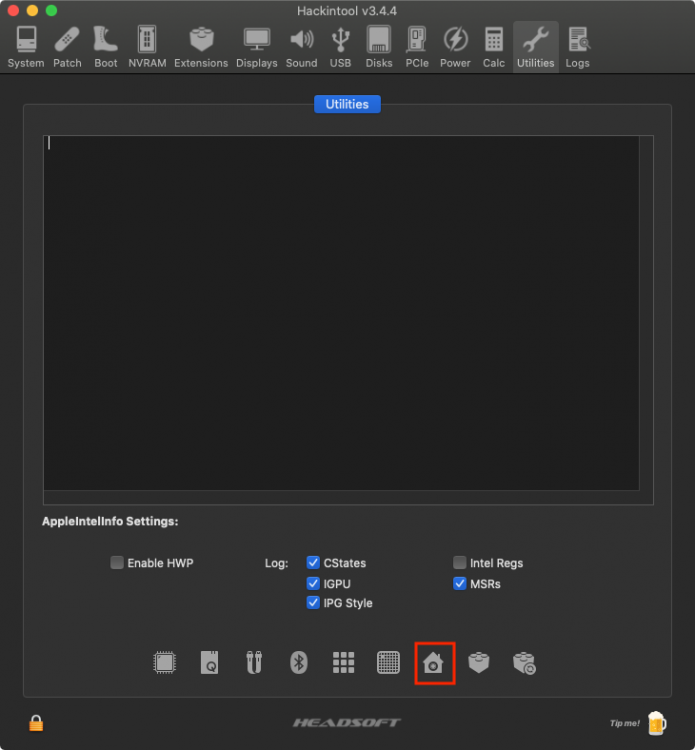Screen dimensions: 695x750
Task: Uncheck the MSRs log checkbox
Action: click(460, 584)
